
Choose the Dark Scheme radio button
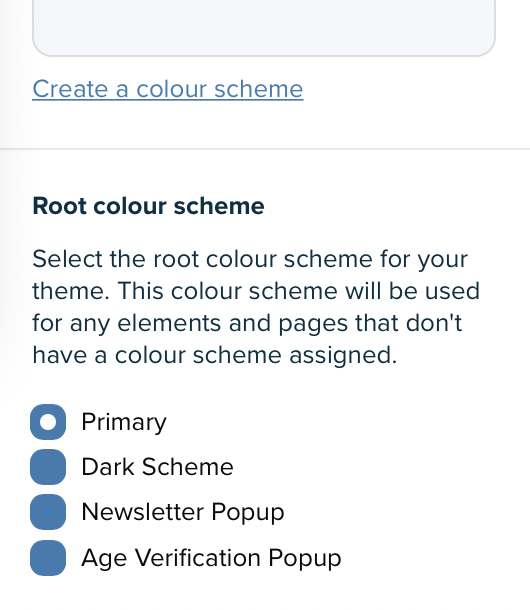[48, 467]
